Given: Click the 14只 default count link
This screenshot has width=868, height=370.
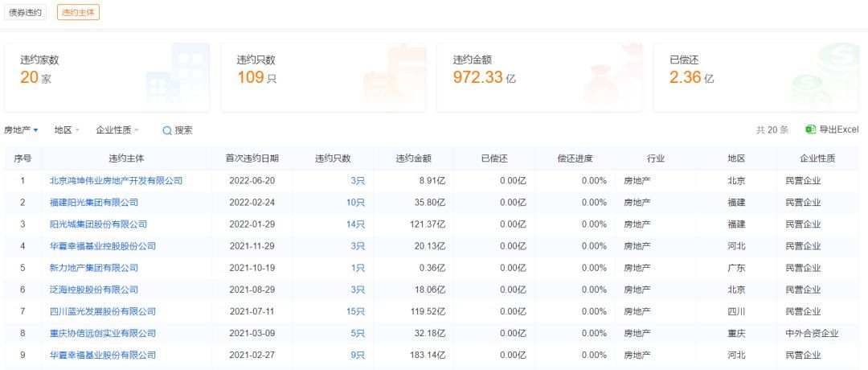Looking at the screenshot, I should pos(355,224).
